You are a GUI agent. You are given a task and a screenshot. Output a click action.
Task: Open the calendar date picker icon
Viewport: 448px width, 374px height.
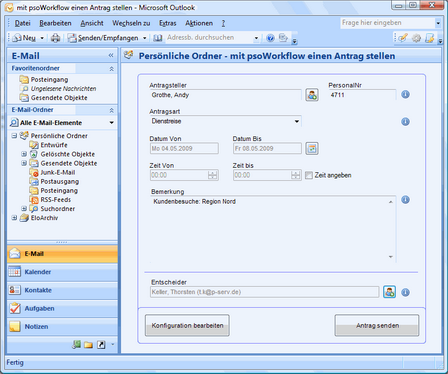(x=312, y=148)
